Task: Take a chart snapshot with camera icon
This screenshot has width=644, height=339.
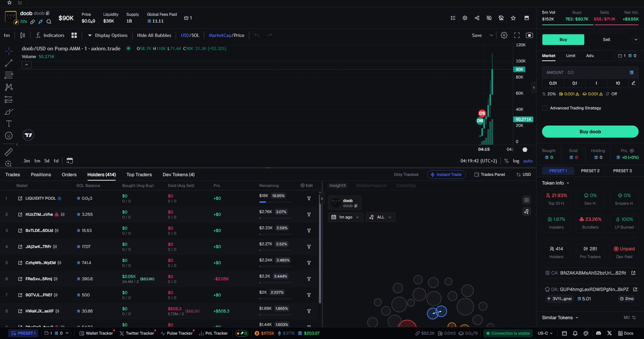Action: point(530,35)
